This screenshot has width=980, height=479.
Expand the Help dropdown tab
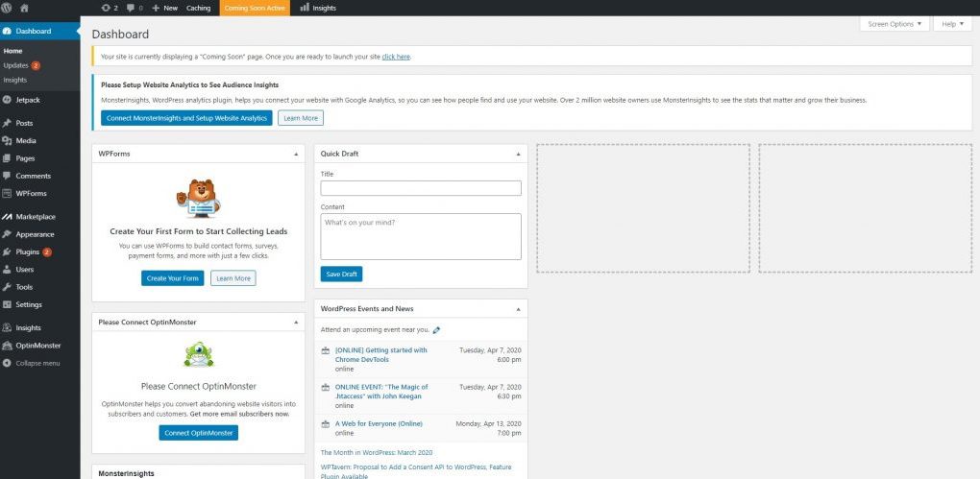pyautogui.click(x=952, y=24)
